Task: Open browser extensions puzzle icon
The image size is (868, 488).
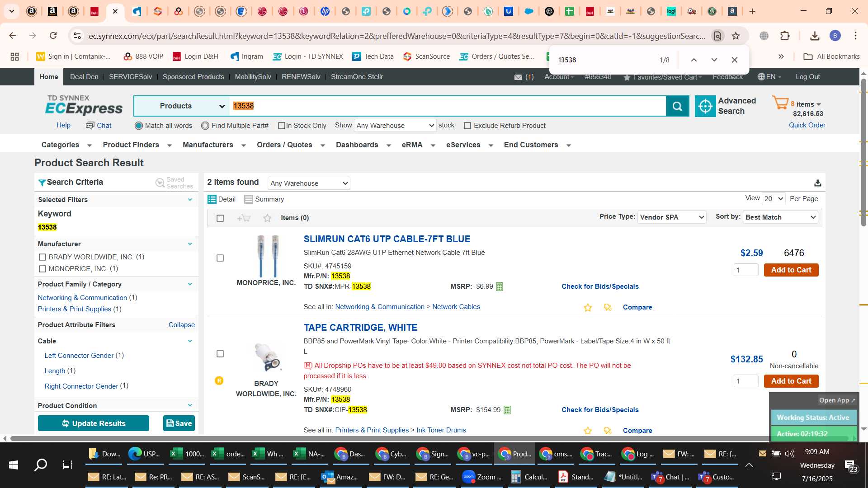Action: pyautogui.click(x=785, y=36)
